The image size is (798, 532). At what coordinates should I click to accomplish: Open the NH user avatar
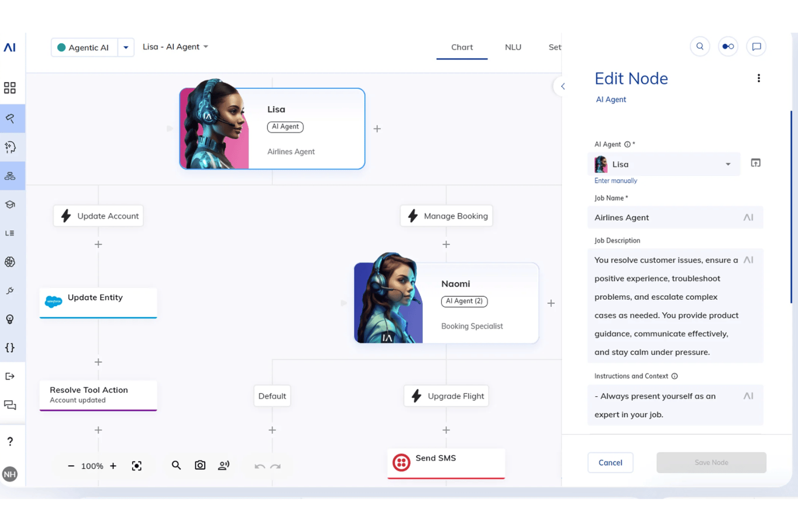tap(10, 474)
